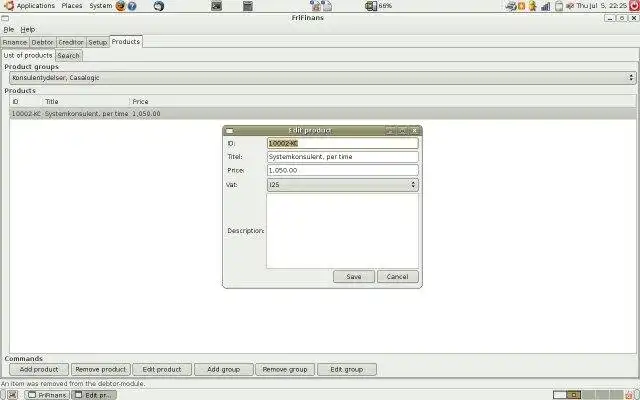Click the Remove product button
This screenshot has height=400, width=640.
click(x=101, y=369)
